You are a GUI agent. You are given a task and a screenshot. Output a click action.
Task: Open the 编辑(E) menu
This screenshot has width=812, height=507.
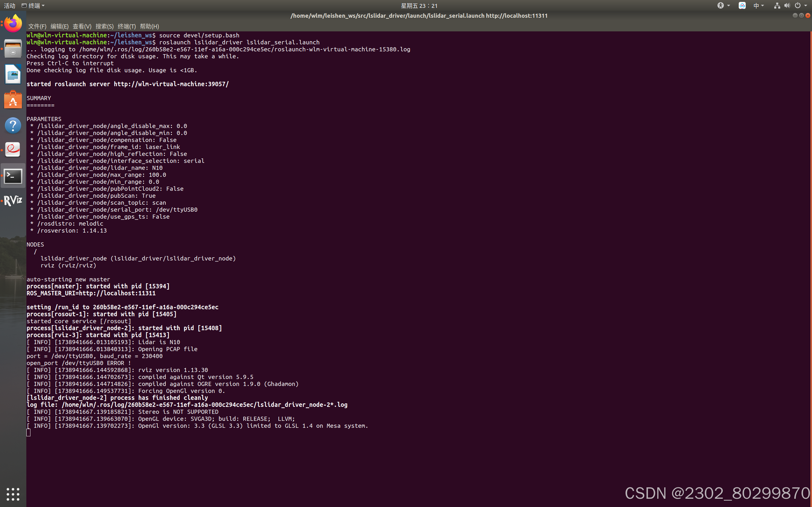click(59, 26)
